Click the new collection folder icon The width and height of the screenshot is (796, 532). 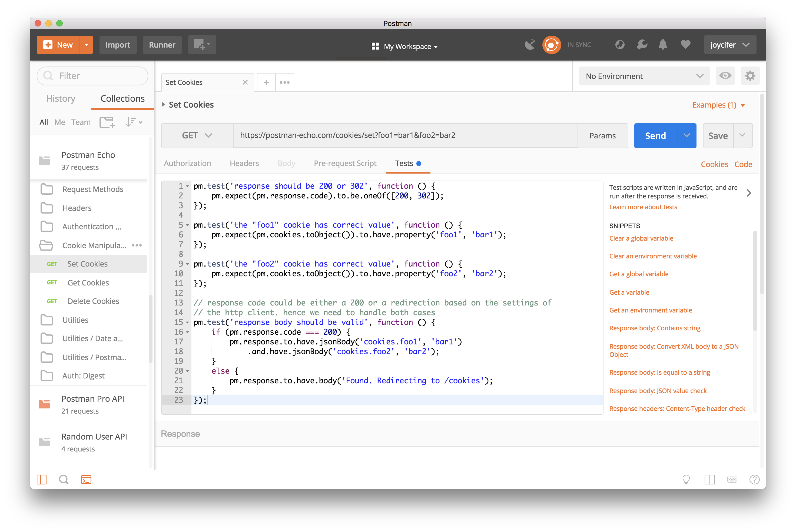click(107, 122)
